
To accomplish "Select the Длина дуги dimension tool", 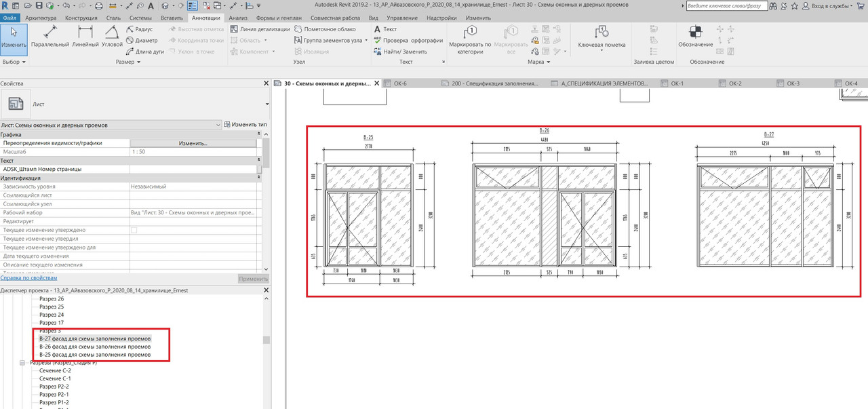I will click(x=145, y=52).
